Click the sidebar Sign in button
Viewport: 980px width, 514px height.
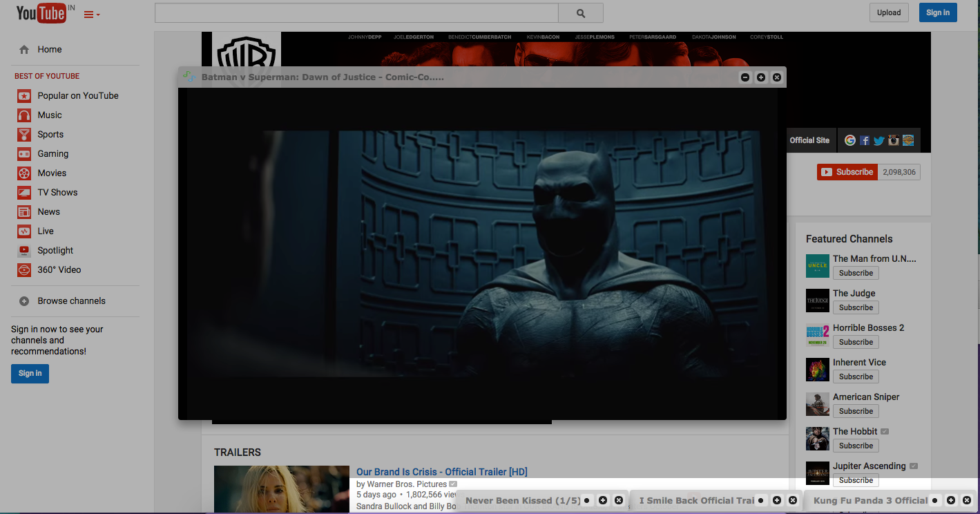(x=30, y=374)
